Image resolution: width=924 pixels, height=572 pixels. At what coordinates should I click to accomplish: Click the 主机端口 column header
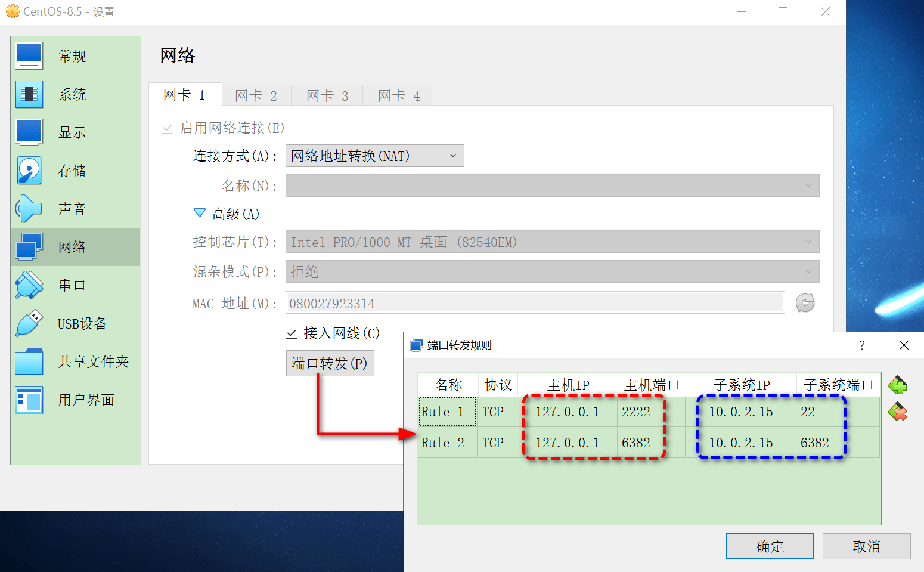(x=652, y=385)
